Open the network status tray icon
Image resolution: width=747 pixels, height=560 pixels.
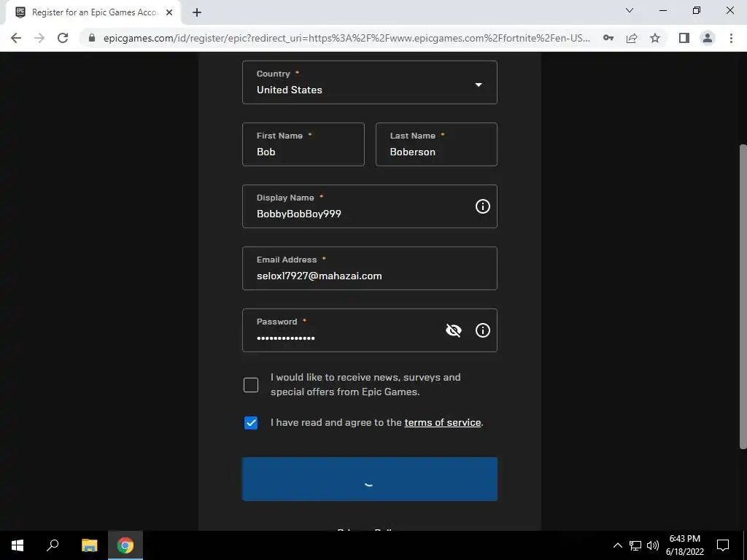(x=635, y=545)
